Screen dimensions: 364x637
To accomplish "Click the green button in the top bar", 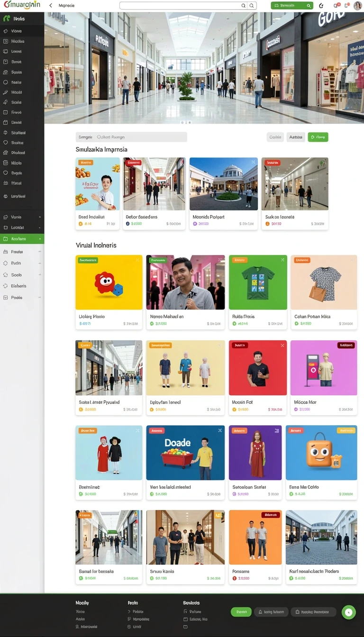I will click(x=292, y=6).
